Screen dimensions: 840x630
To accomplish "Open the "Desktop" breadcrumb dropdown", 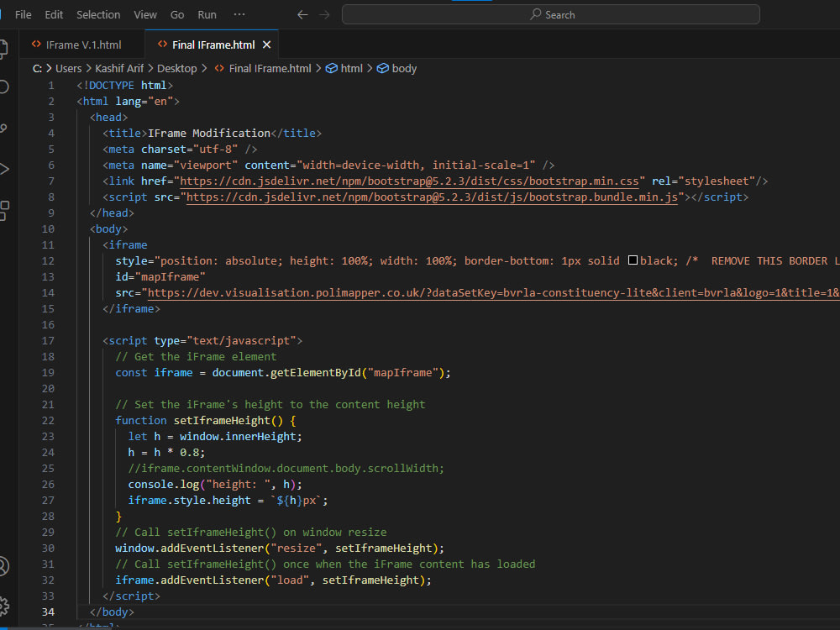I will tap(177, 68).
